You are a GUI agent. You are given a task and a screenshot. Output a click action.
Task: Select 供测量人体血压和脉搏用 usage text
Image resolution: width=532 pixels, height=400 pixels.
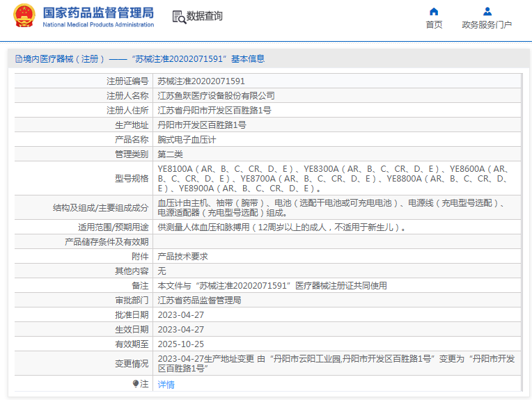click(x=281, y=227)
